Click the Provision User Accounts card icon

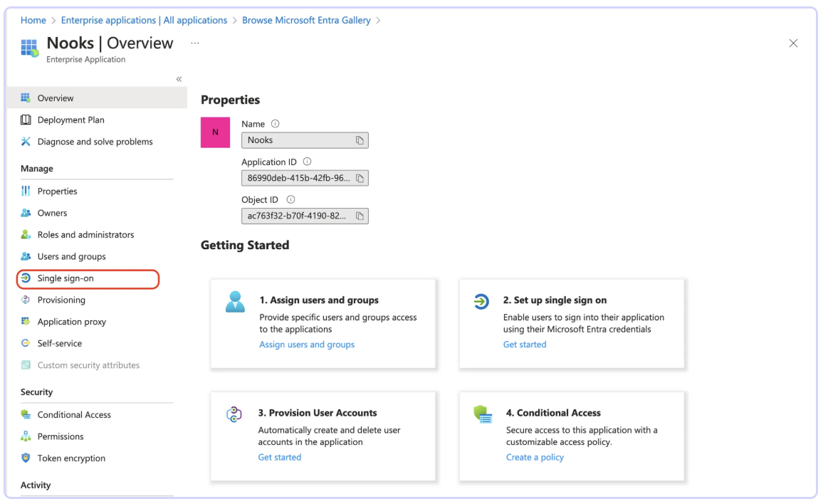[234, 414]
